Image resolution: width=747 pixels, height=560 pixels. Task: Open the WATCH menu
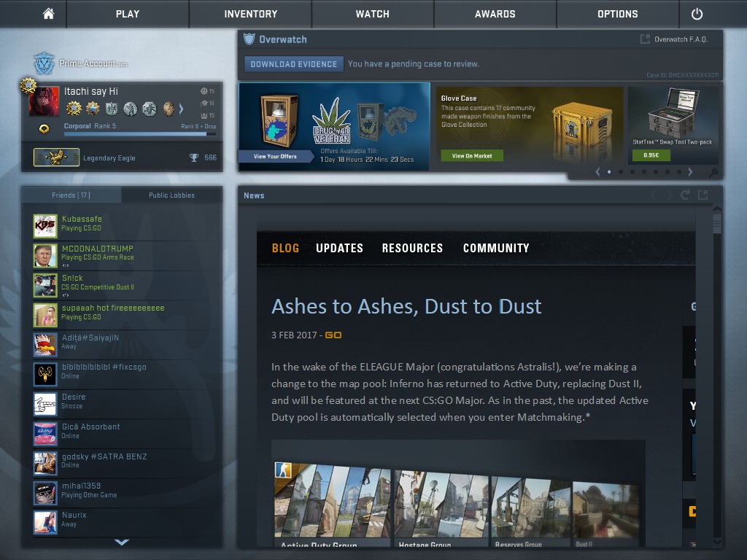[x=373, y=14]
